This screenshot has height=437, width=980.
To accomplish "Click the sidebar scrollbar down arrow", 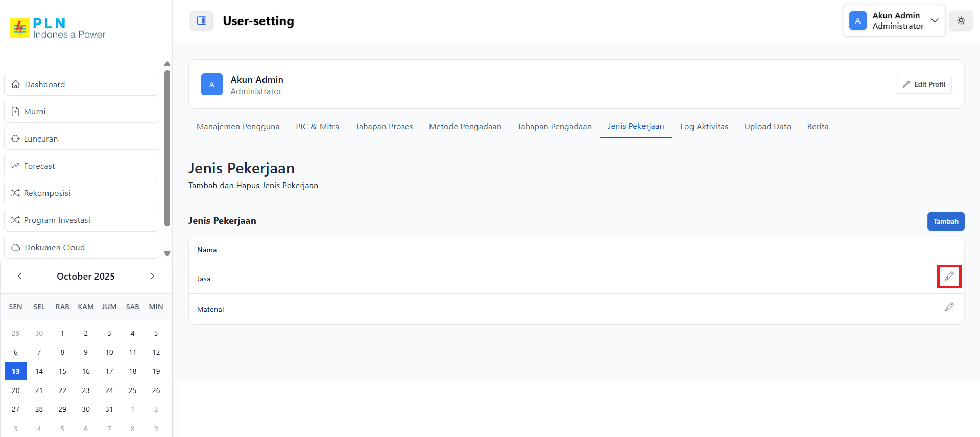I will tap(167, 254).
